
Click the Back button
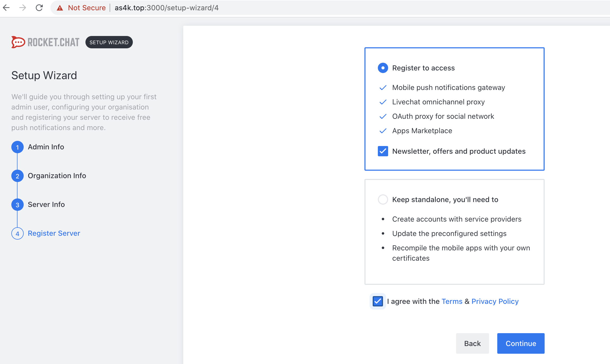(473, 343)
